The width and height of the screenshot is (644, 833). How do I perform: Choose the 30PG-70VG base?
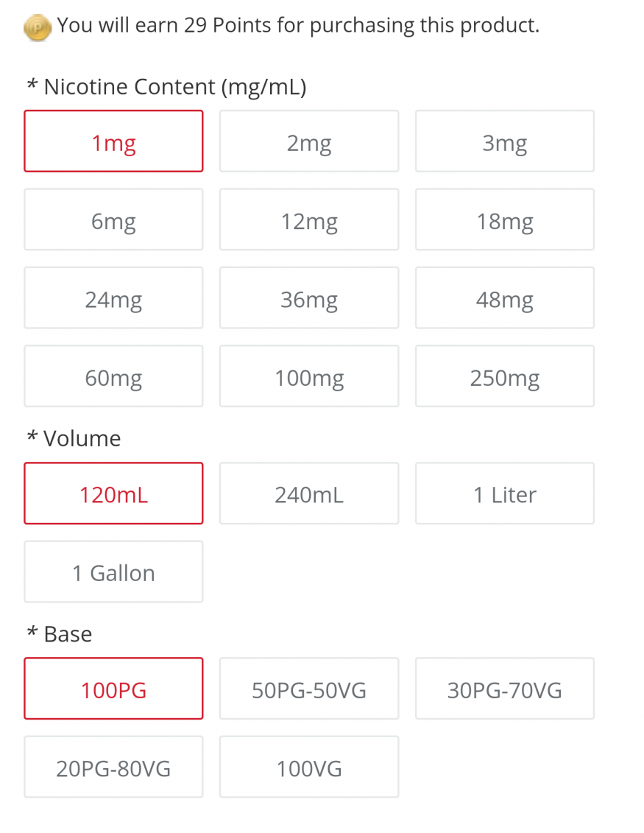coord(505,689)
